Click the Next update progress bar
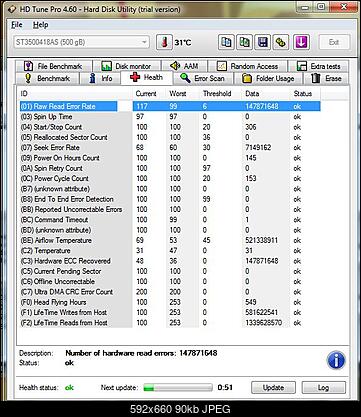Image resolution: width=361 pixels, height=417 pixels. pyautogui.click(x=178, y=387)
